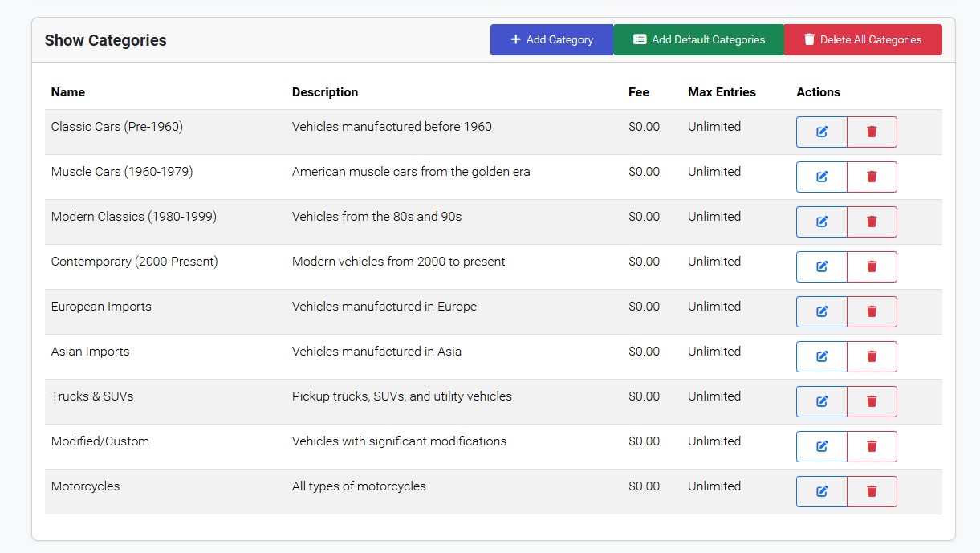Viewport: 980px width, 553px height.
Task: Delete the Classic Cars (Pre-1960) category
Action: (x=872, y=132)
